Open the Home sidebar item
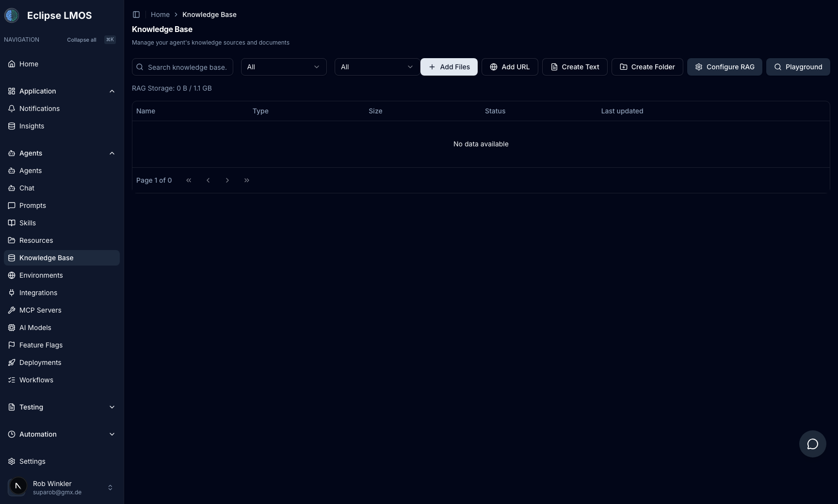Image resolution: width=838 pixels, height=504 pixels. 62,64
